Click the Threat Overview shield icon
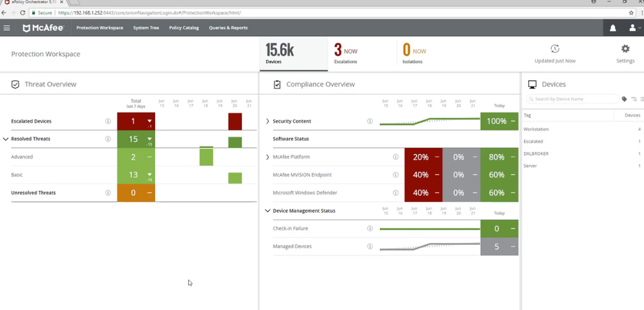Screen dimensions: 644x310 15,84
